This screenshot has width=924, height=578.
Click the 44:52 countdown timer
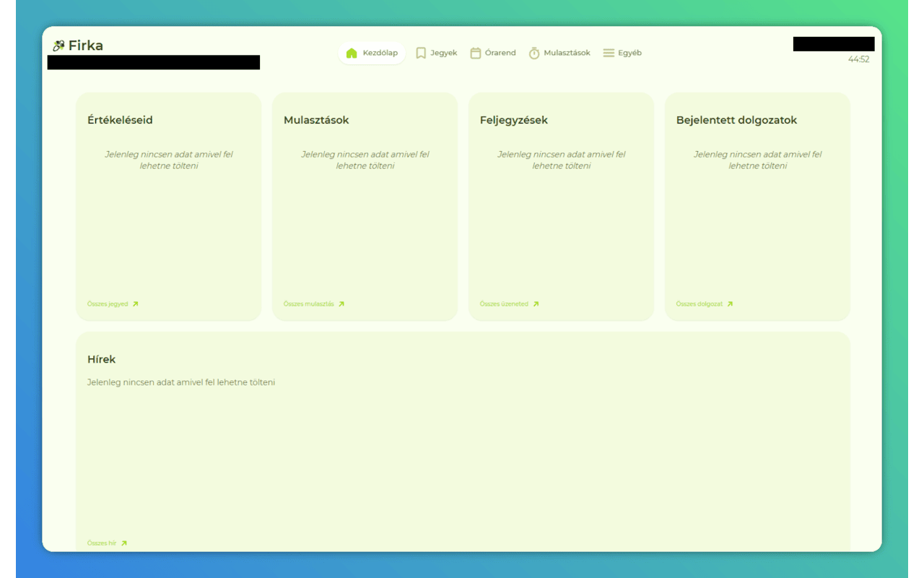pos(860,60)
